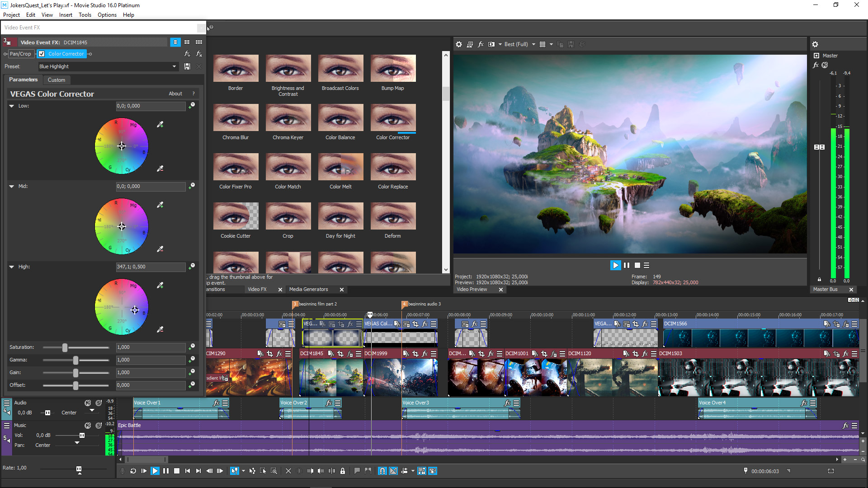
Task: Open the Options menu
Action: pyautogui.click(x=107, y=15)
